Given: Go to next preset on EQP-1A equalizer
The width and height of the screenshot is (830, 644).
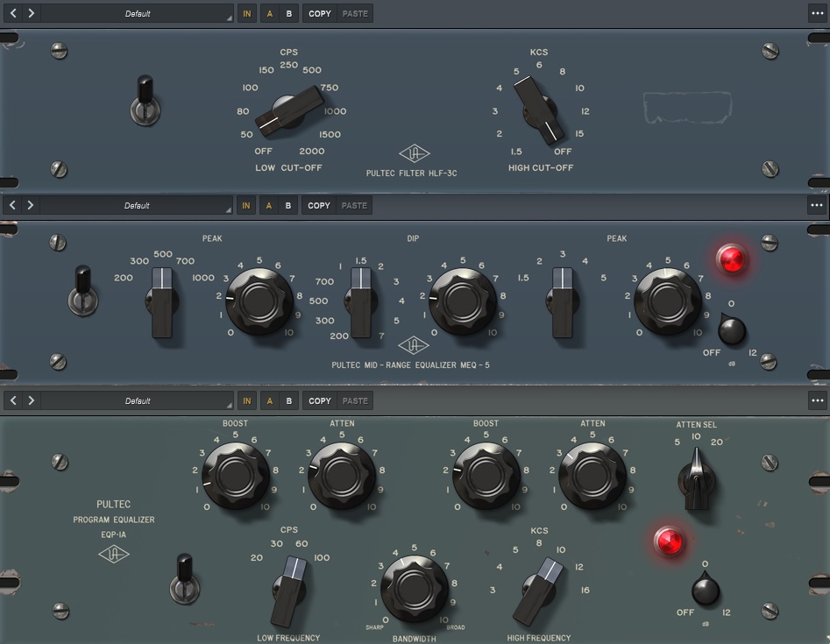Looking at the screenshot, I should coord(32,400).
